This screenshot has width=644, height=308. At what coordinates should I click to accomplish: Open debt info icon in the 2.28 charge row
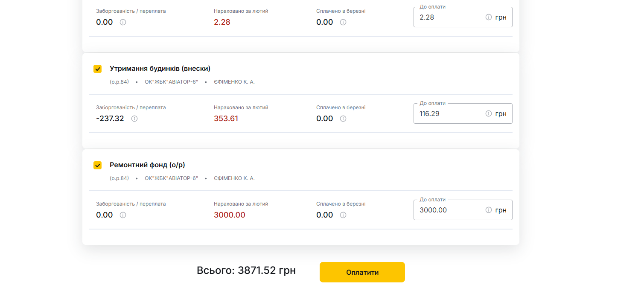point(123,22)
